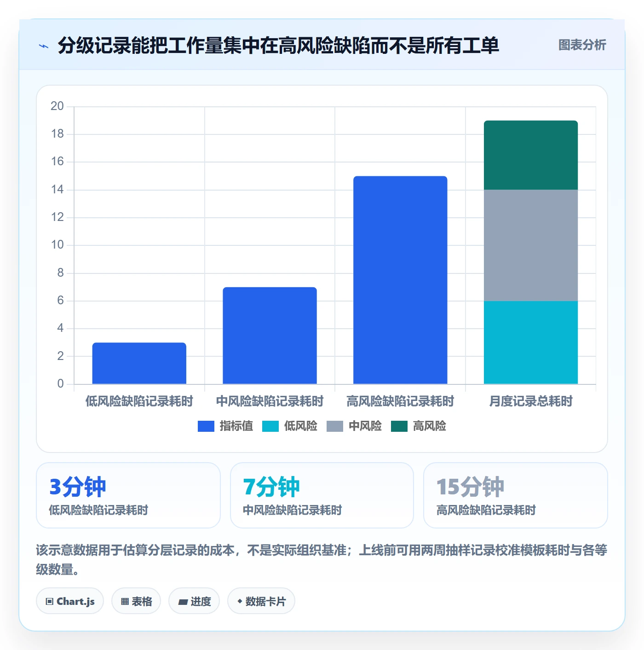This screenshot has width=644, height=650.
Task: Select the 3分钟 data card
Action: click(128, 495)
